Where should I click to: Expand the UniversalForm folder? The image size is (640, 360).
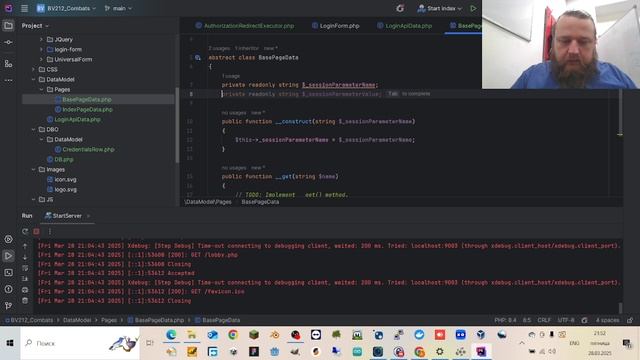[x=41, y=60]
